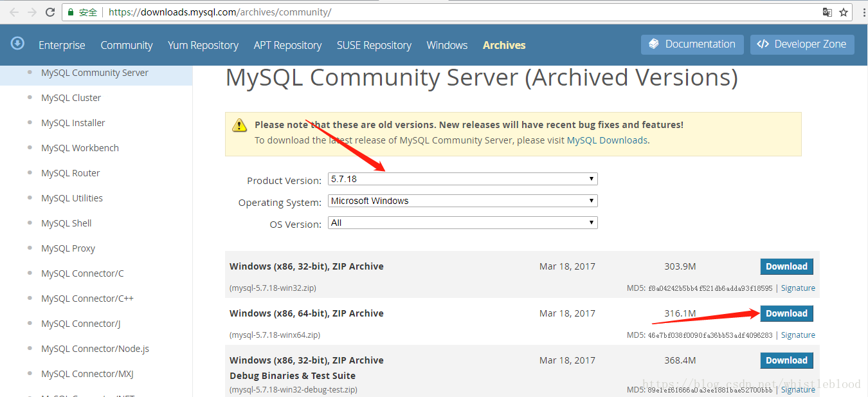The image size is (868, 397).
Task: Open MySQL Router in sidebar
Action: coord(70,173)
